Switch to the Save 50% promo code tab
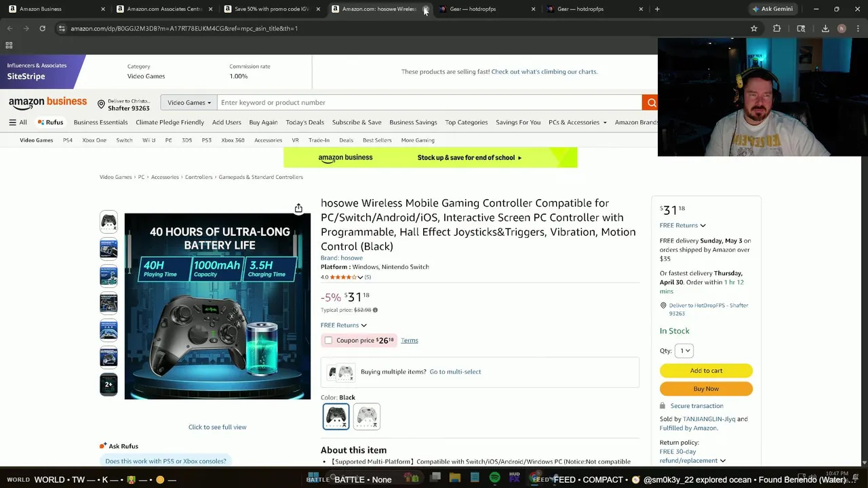This screenshot has width=868, height=488. tap(271, 9)
